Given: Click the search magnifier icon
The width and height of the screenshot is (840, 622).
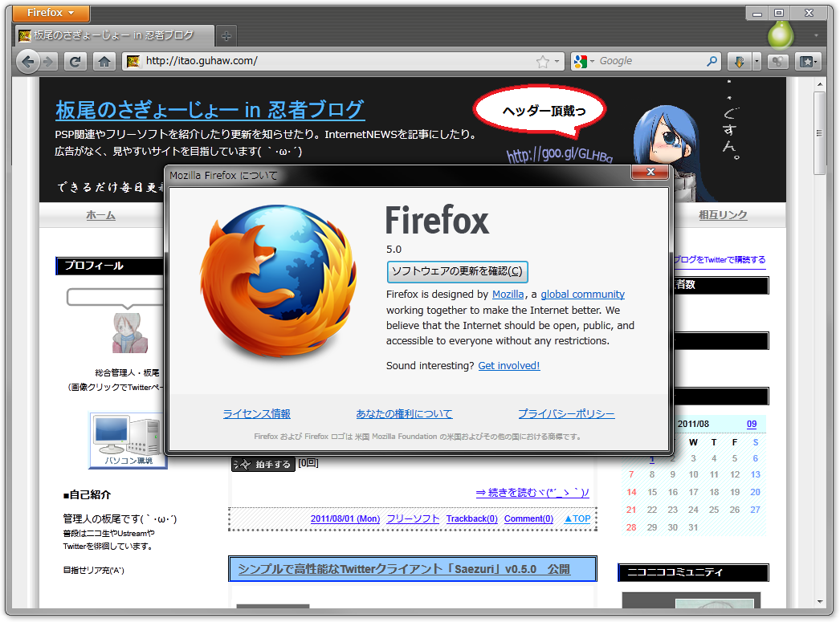Looking at the screenshot, I should pos(712,62).
